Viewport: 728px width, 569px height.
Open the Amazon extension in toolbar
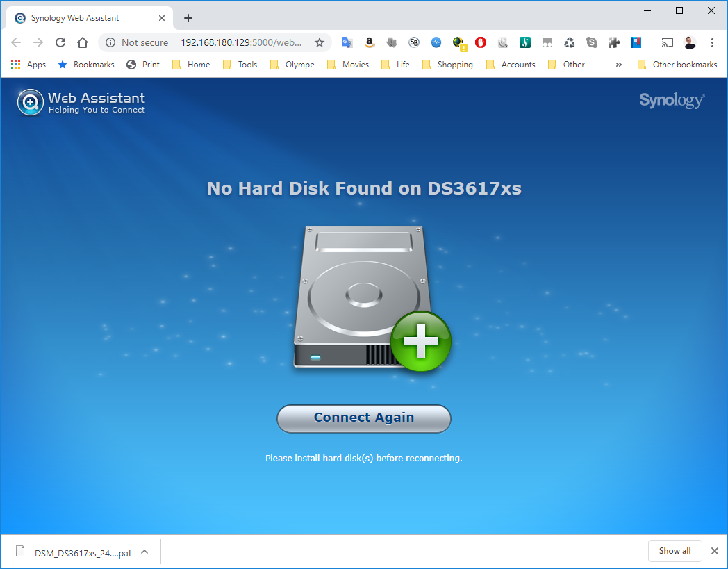pos(370,42)
